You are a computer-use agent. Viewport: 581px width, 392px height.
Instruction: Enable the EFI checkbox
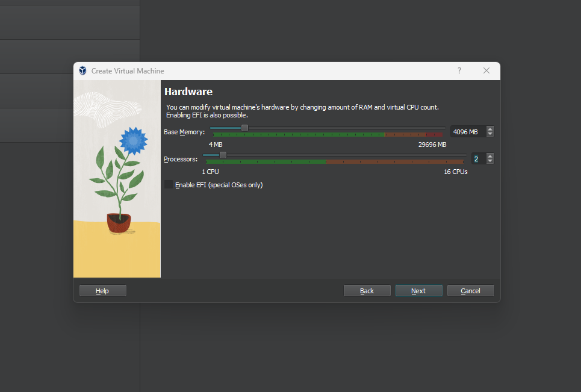[169, 185]
